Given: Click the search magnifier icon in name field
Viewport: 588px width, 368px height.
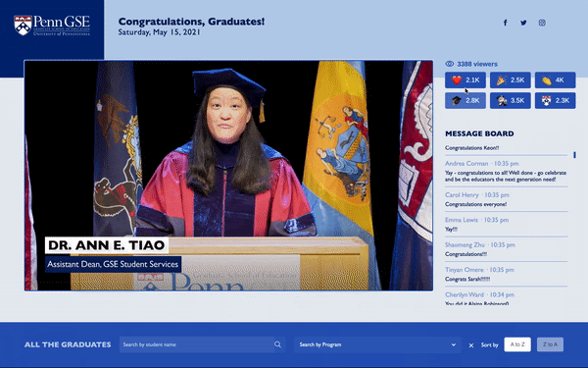Looking at the screenshot, I should pyautogui.click(x=277, y=344).
